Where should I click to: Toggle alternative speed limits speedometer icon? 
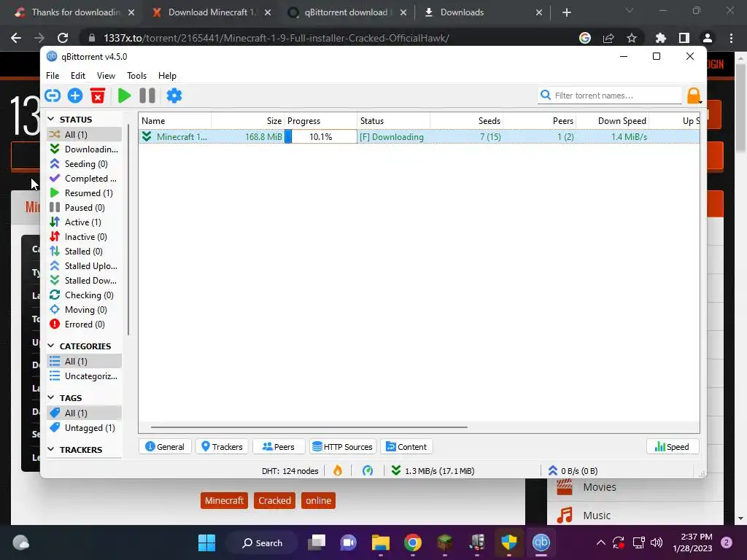368,471
